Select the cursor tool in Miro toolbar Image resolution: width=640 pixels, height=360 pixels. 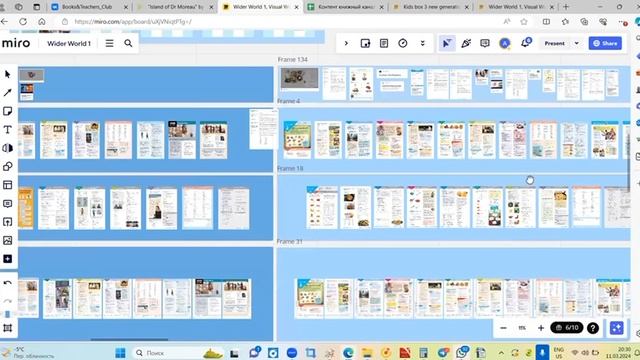click(7, 74)
